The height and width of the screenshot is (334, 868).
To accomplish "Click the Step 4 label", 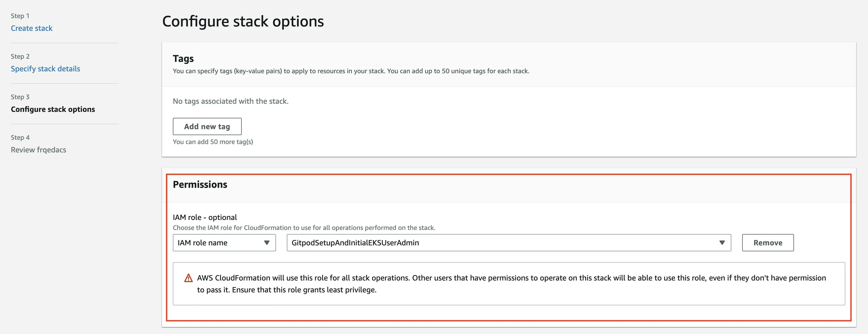I will 20,137.
